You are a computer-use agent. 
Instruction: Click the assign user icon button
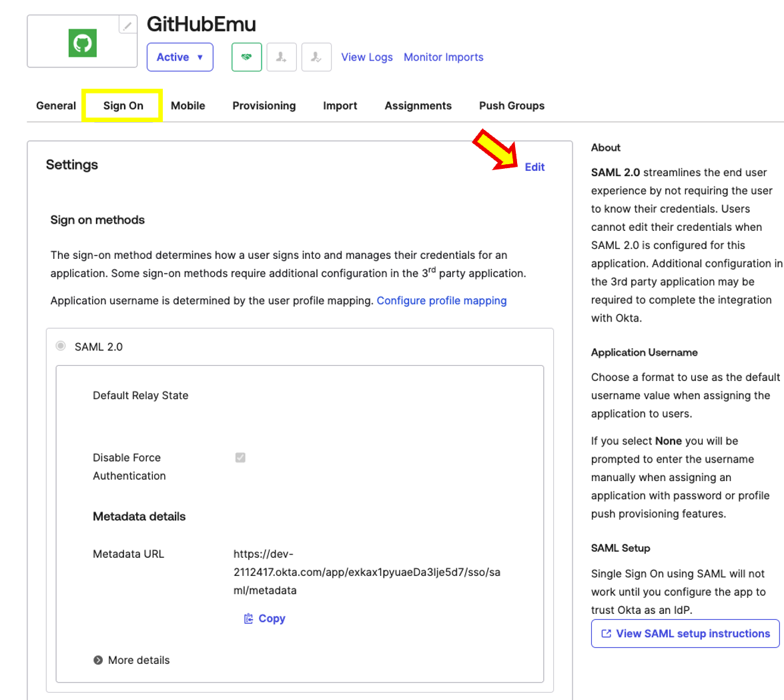[282, 57]
